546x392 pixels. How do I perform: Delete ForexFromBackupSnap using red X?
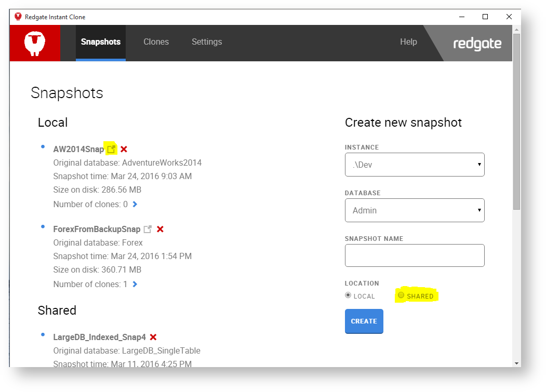click(160, 229)
